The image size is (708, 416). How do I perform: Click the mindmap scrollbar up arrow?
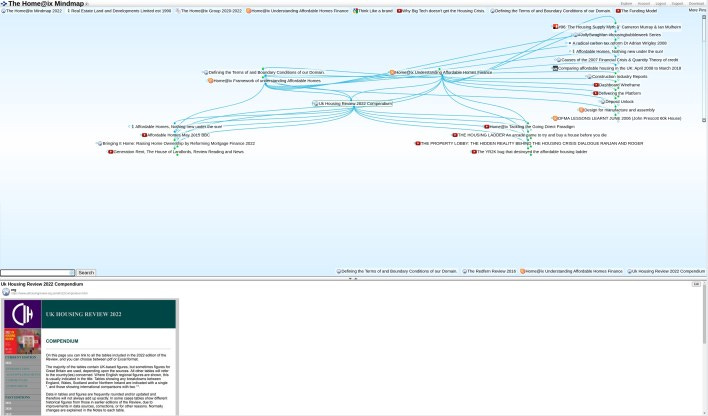tap(703, 17)
